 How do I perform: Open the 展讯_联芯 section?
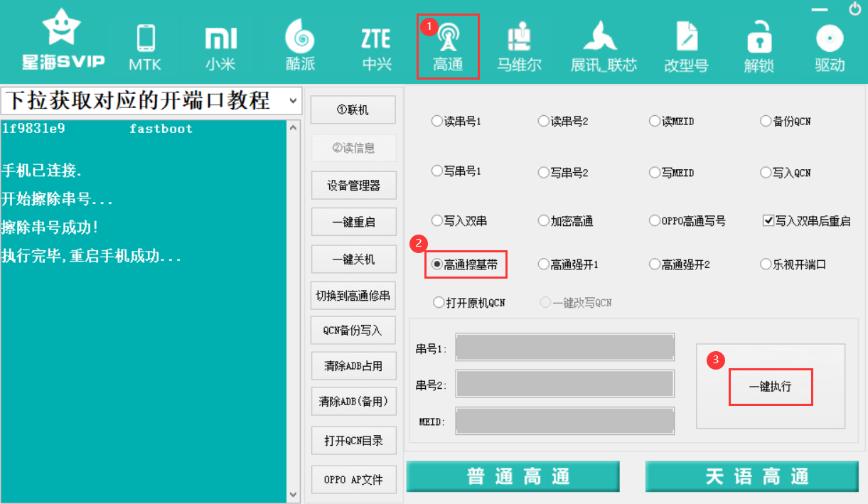pyautogui.click(x=604, y=48)
